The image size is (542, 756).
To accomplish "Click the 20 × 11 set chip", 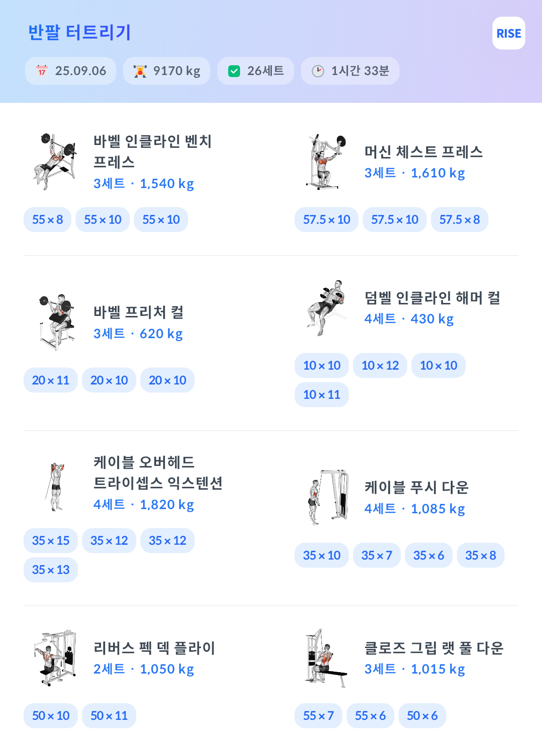I will [x=50, y=380].
